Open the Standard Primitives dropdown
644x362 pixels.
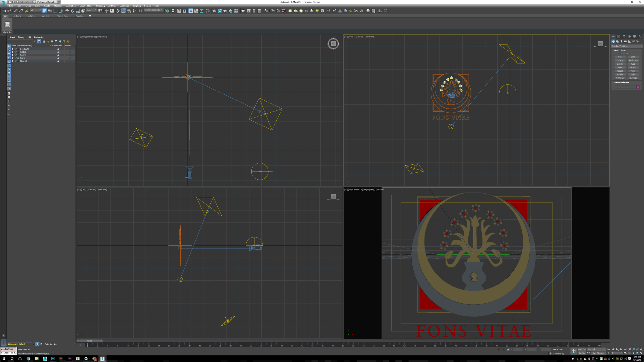pyautogui.click(x=627, y=46)
